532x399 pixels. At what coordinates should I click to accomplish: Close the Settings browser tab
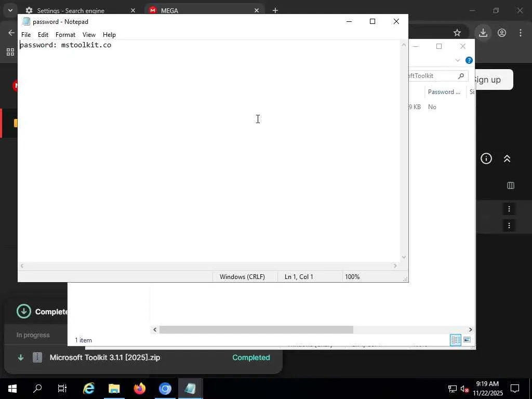pyautogui.click(x=133, y=10)
